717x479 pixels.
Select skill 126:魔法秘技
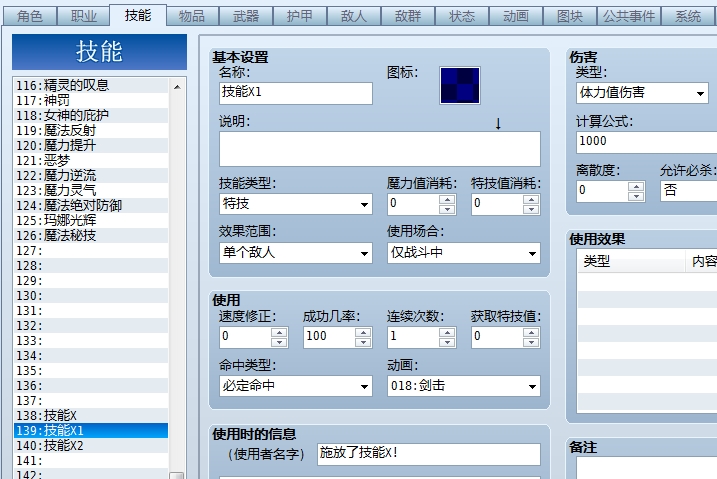(91, 236)
